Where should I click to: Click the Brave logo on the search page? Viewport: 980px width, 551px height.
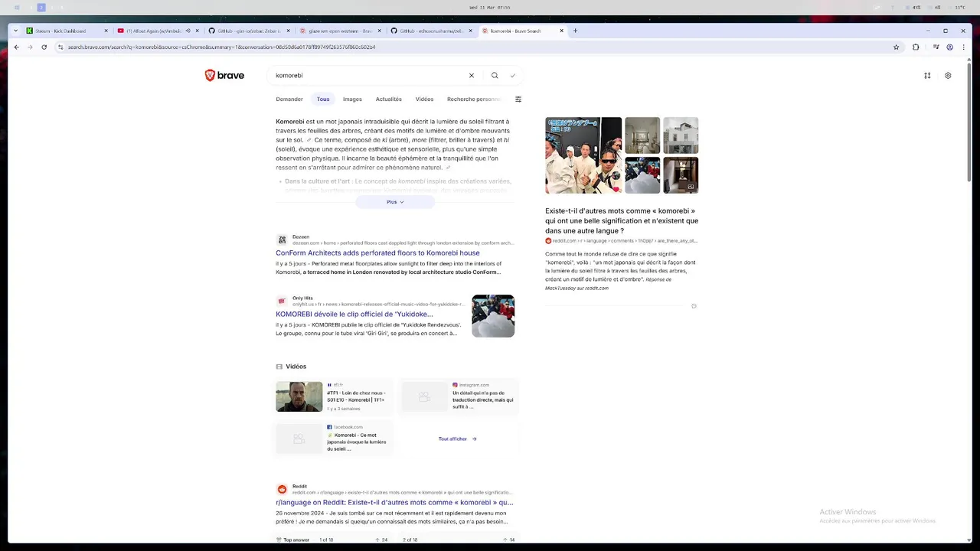224,75
